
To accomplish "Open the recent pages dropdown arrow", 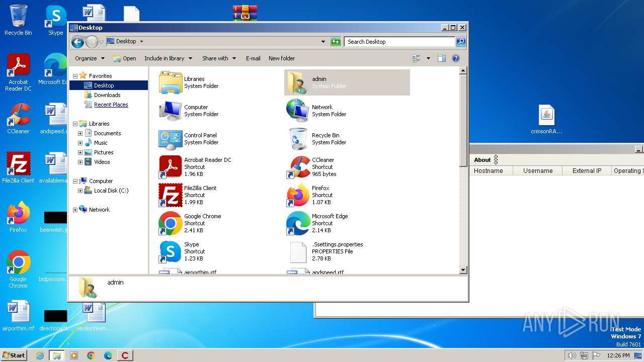I will [x=101, y=42].
